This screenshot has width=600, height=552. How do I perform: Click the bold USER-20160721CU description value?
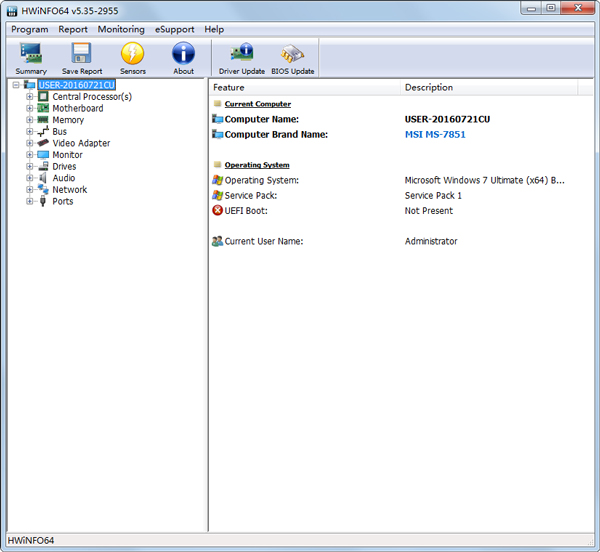[x=447, y=119]
